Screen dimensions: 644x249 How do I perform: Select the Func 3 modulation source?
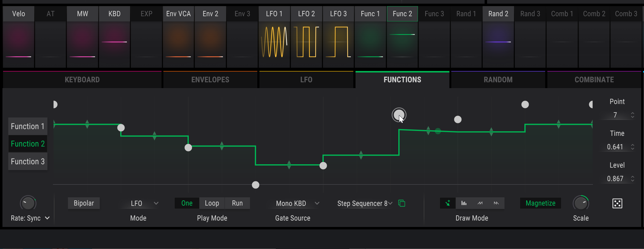click(x=434, y=37)
